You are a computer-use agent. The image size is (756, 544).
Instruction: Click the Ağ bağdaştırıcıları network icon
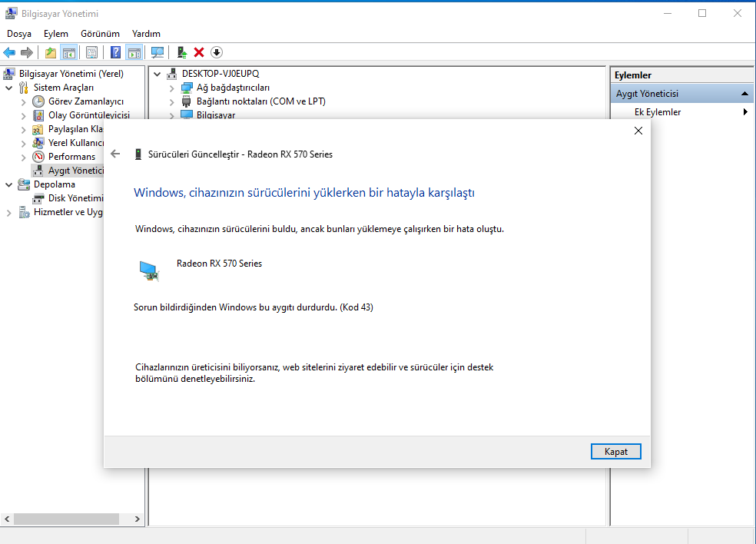click(187, 88)
